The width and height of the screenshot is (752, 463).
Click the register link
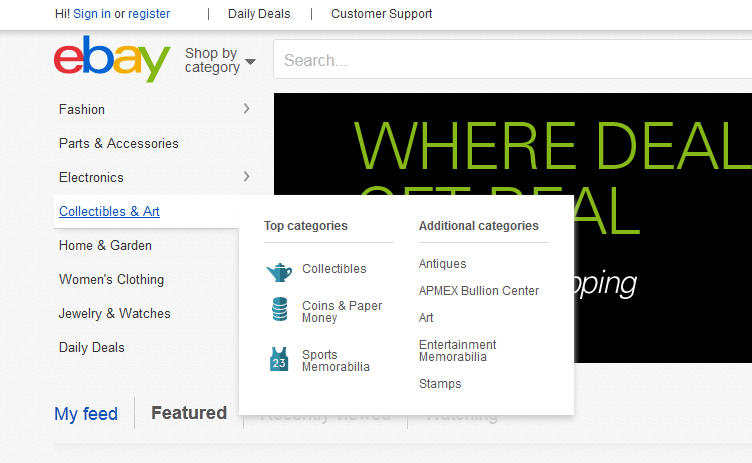pyautogui.click(x=149, y=14)
